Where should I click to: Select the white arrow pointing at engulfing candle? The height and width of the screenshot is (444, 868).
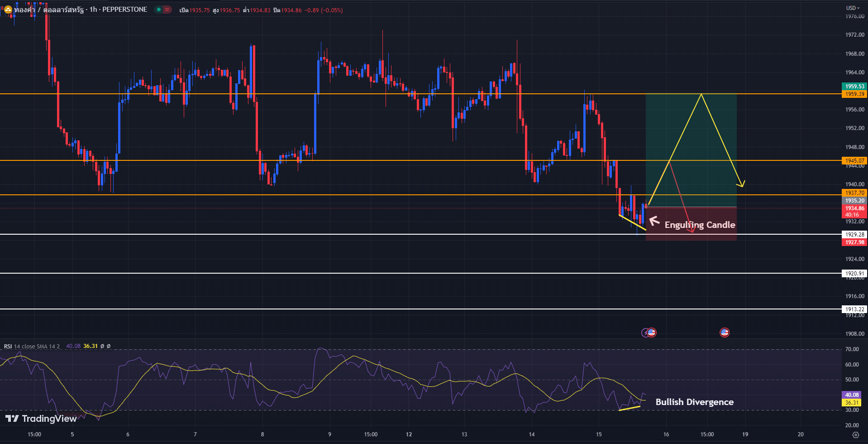pos(654,221)
